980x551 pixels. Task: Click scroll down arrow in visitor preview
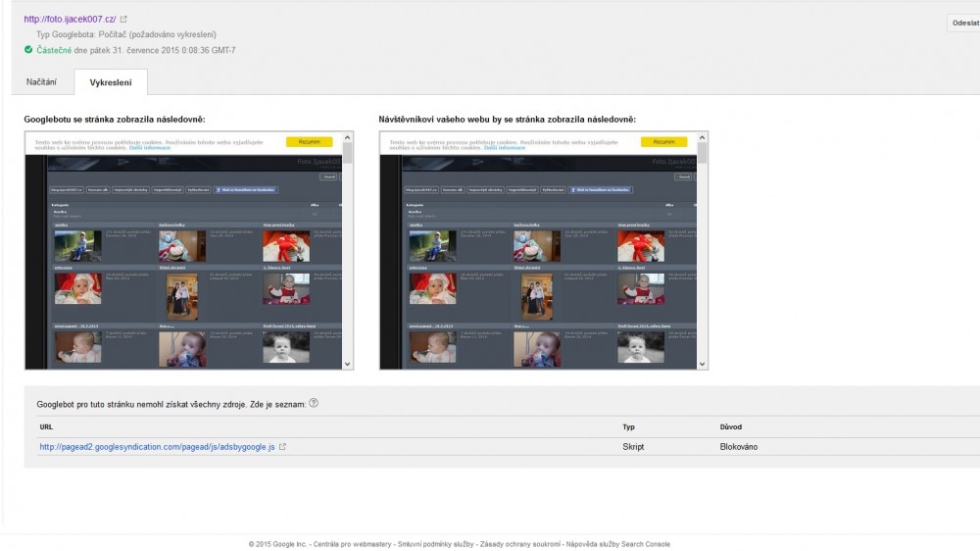703,364
